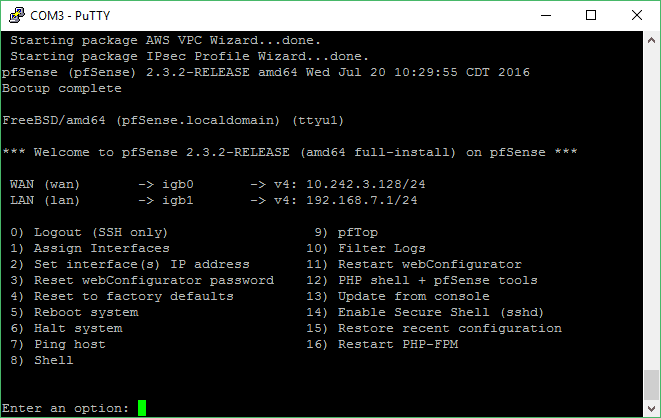
Task: Click the green terminal cursor block
Action: 142,408
